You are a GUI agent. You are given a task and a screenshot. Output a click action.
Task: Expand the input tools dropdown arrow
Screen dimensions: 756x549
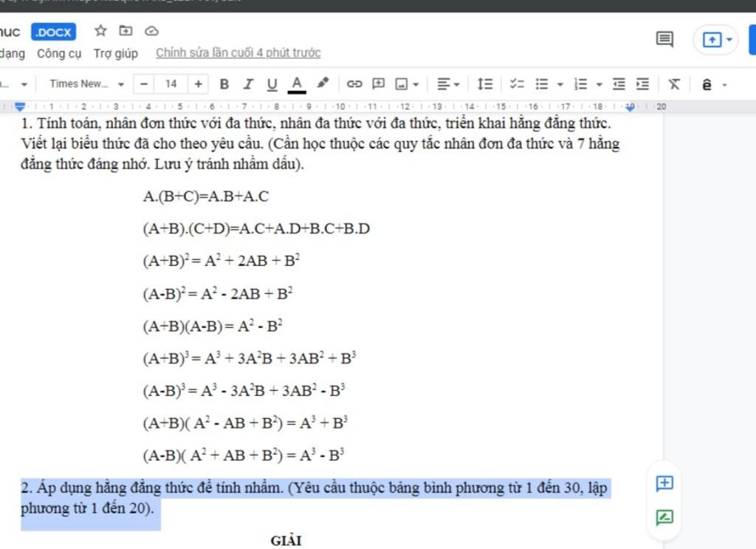pyautogui.click(x=724, y=86)
